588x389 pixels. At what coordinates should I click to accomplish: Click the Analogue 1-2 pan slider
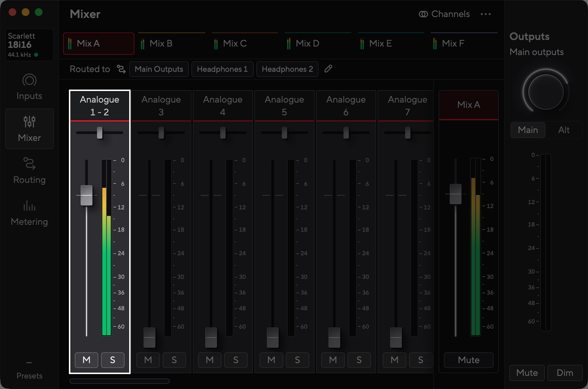click(100, 133)
